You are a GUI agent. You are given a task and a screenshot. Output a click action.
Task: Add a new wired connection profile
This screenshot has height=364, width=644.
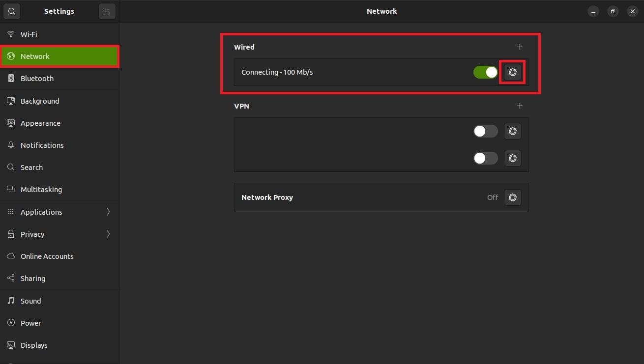pos(520,47)
